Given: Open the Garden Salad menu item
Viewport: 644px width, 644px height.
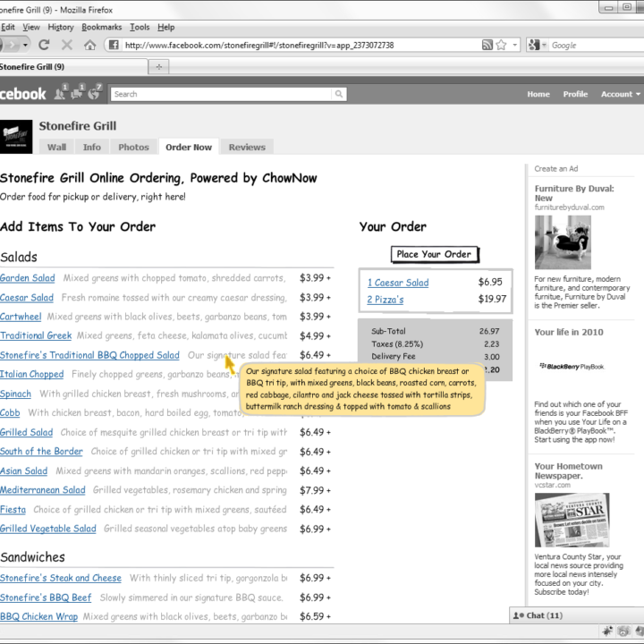Looking at the screenshot, I should coord(28,278).
